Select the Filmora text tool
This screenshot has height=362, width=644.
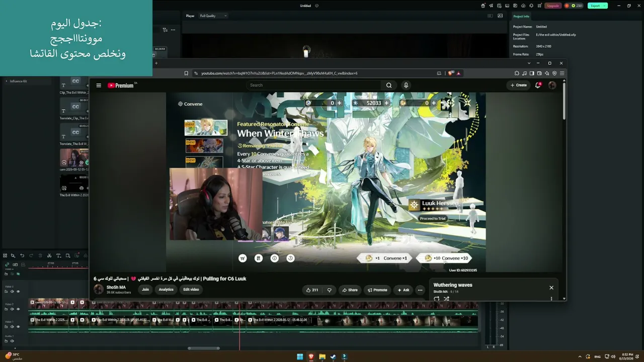point(58,256)
